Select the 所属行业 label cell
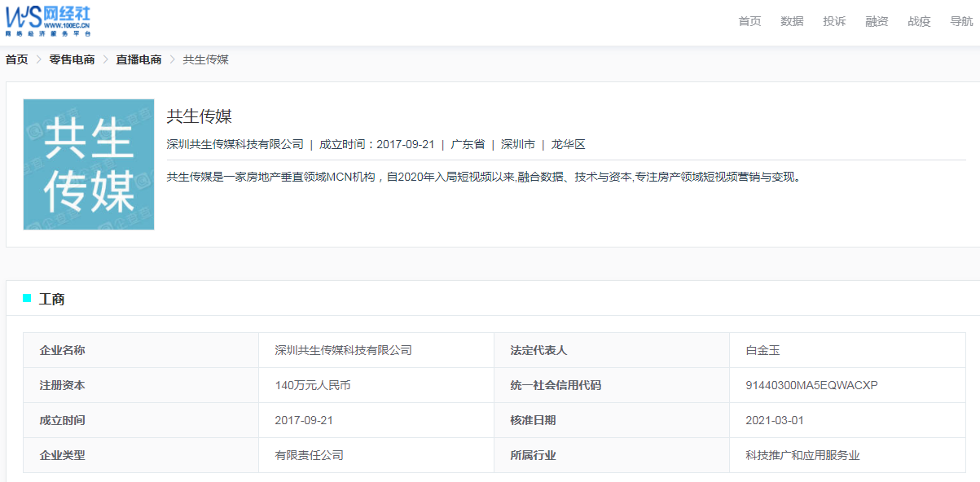The height and width of the screenshot is (482, 980). tap(612, 455)
